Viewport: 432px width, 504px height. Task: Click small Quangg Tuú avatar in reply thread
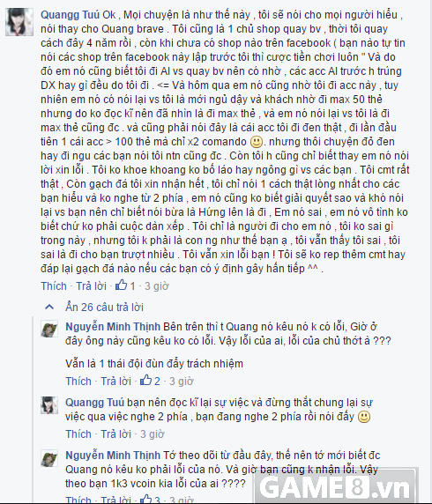pyautogui.click(x=49, y=404)
